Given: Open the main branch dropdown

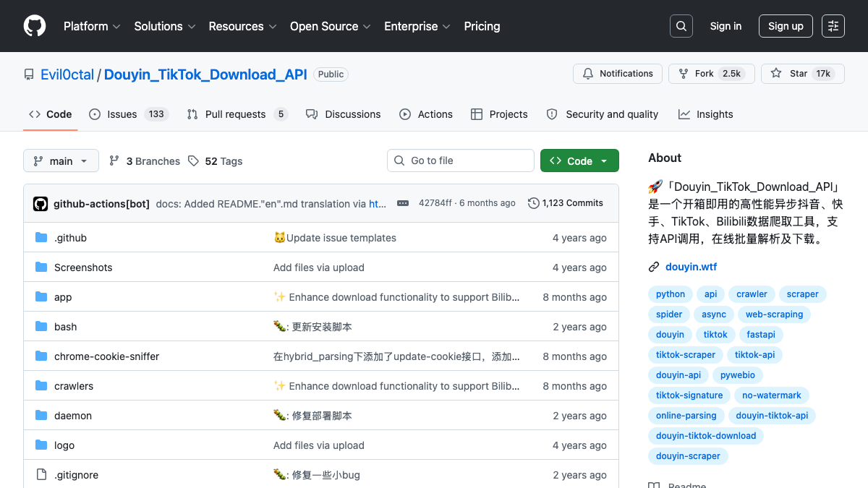Looking at the screenshot, I should coord(61,160).
